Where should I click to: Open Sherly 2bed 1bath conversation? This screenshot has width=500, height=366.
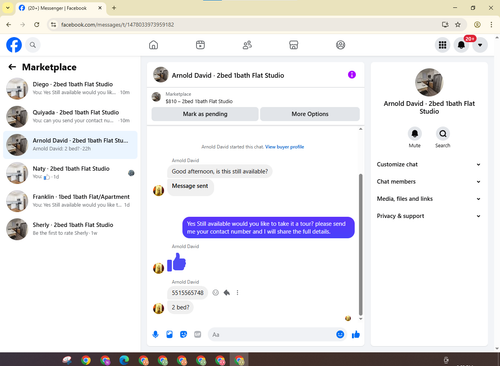(x=70, y=229)
